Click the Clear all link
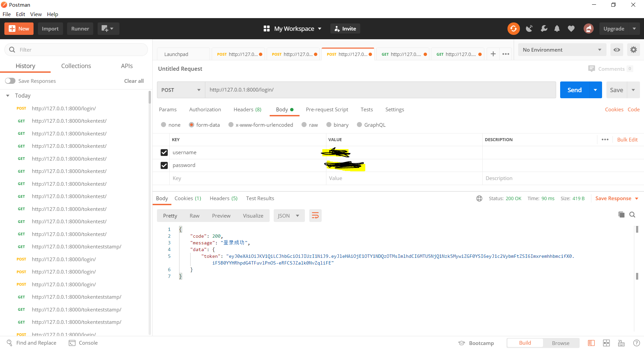 click(x=133, y=81)
